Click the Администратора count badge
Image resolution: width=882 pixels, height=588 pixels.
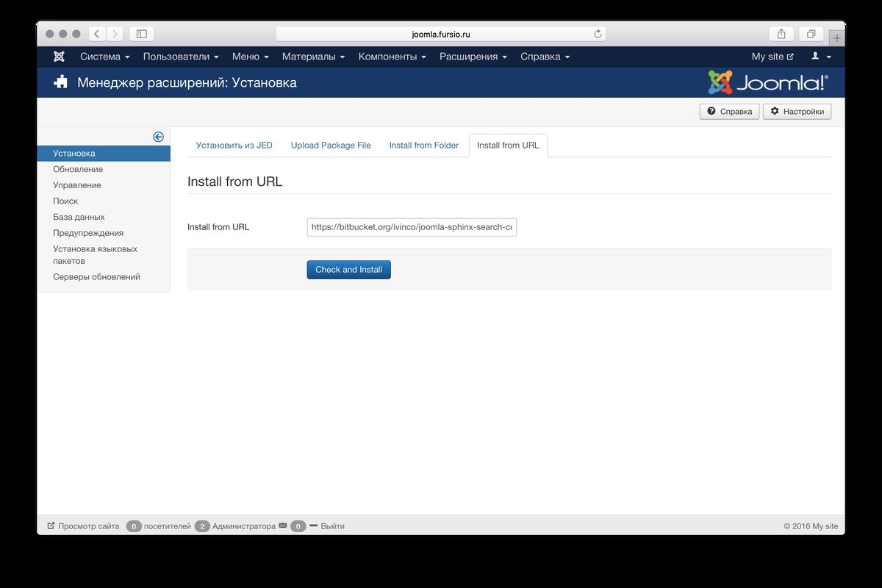202,526
